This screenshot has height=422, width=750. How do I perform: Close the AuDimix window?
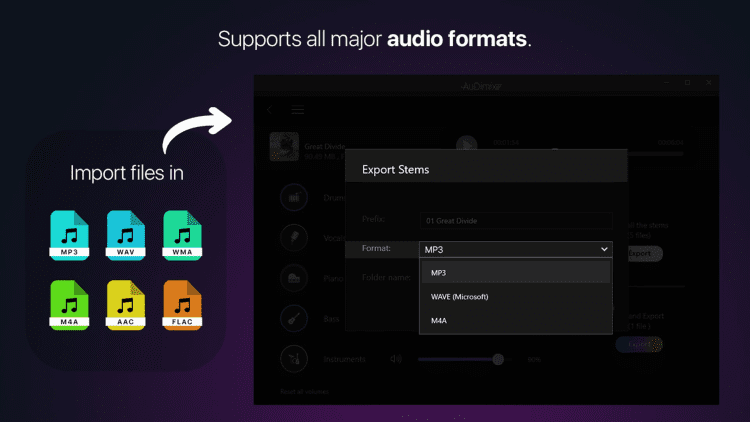708,83
